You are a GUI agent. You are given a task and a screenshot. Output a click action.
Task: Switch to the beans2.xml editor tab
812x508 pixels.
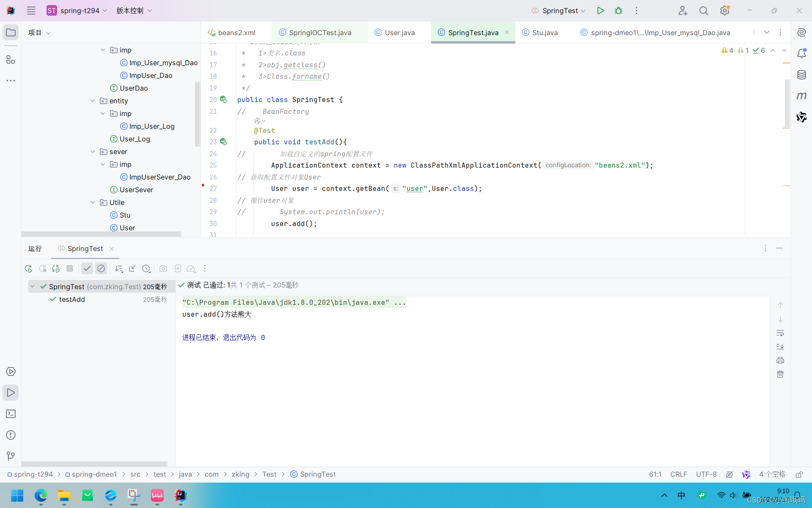(x=236, y=33)
